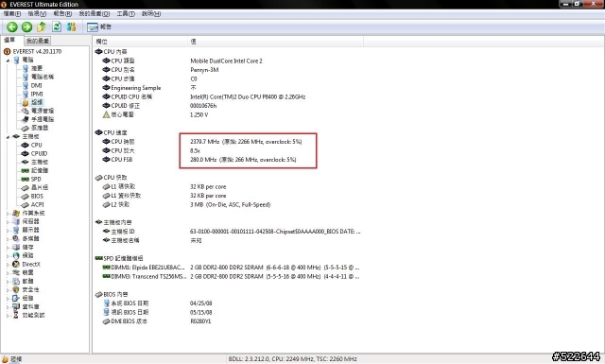
Task: Click the 資料庫 Database tree icon
Action: point(16,306)
